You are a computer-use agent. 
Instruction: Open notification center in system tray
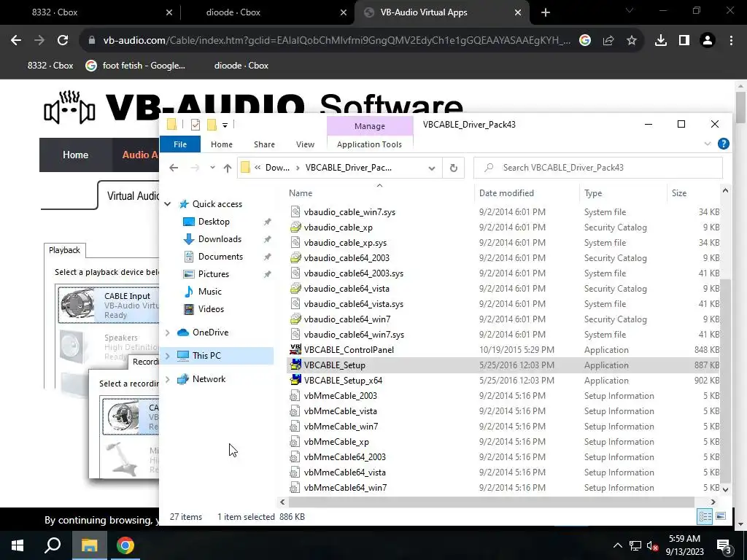coord(724,546)
